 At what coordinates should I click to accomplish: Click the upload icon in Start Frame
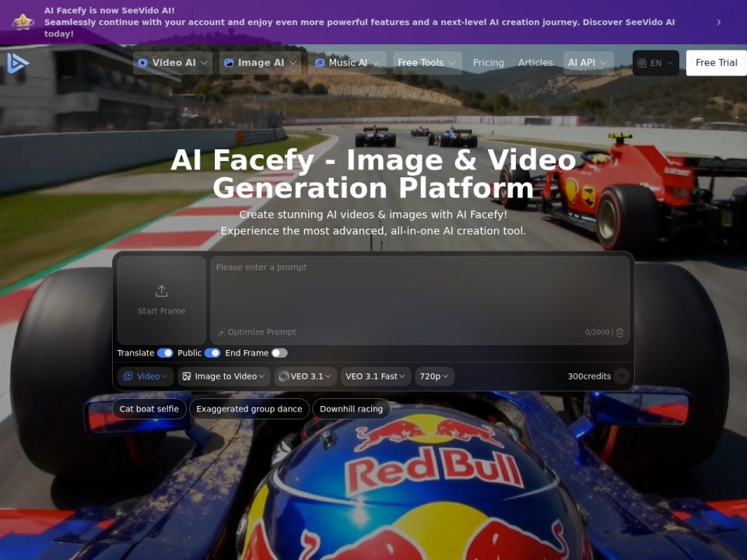click(x=162, y=291)
